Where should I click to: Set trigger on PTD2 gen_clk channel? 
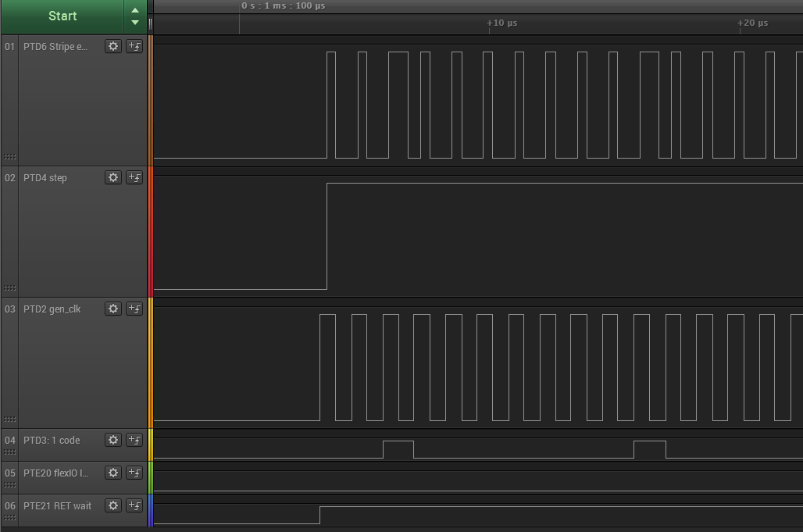[134, 309]
